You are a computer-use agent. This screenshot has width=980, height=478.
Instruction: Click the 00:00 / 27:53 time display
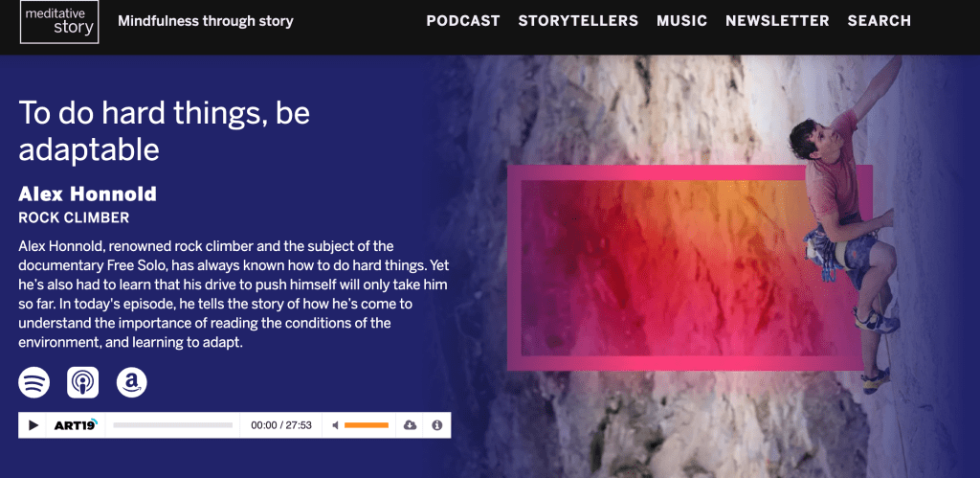tap(281, 425)
